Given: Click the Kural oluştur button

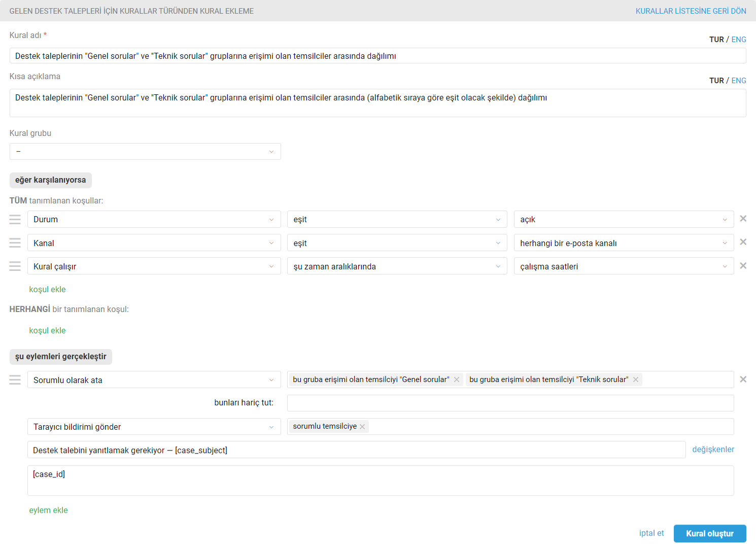Looking at the screenshot, I should coord(709,534).
